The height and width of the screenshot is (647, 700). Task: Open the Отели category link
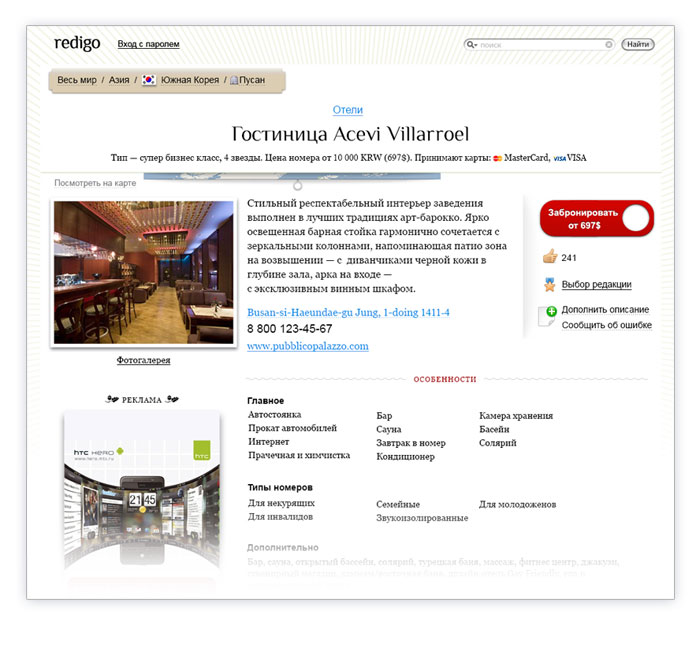point(347,110)
